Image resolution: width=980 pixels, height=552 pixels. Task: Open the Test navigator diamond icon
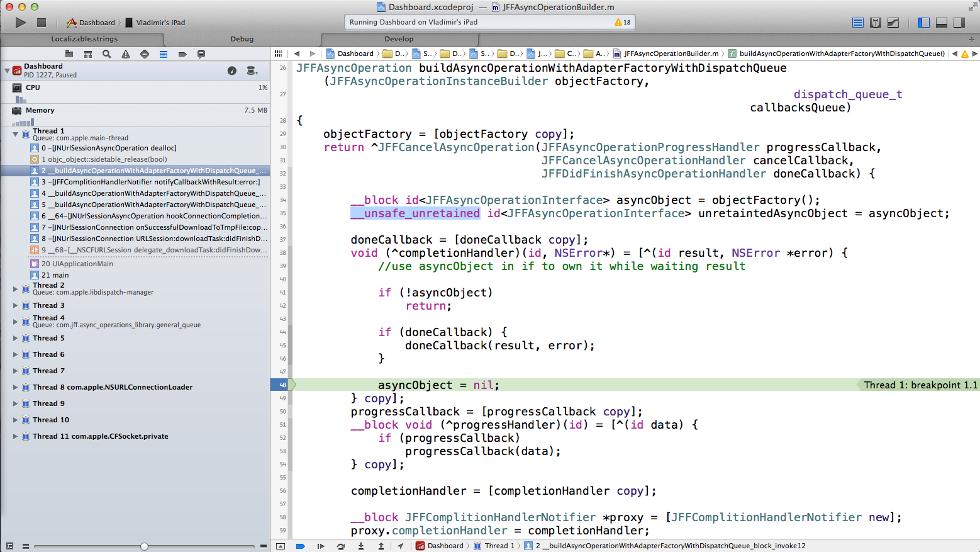(145, 54)
